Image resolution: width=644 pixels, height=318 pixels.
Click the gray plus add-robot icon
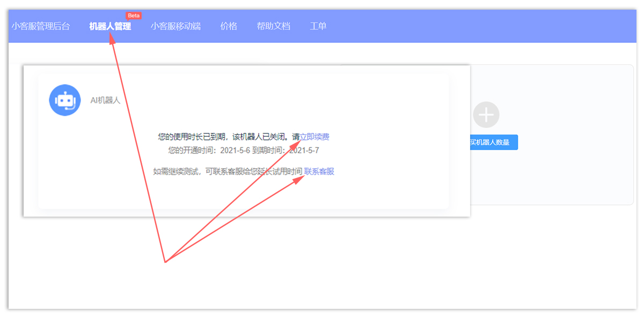point(486,115)
